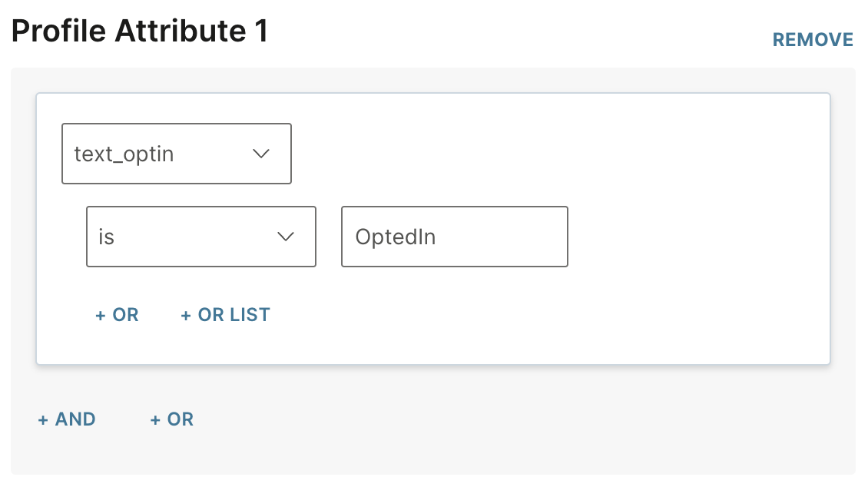868x487 pixels.
Task: Click the + AND button
Action: coord(67,419)
